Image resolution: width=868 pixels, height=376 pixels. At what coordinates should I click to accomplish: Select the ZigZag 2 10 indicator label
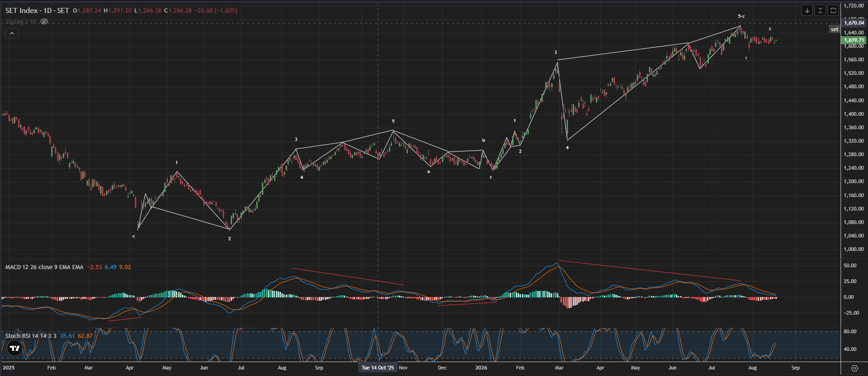[x=21, y=21]
